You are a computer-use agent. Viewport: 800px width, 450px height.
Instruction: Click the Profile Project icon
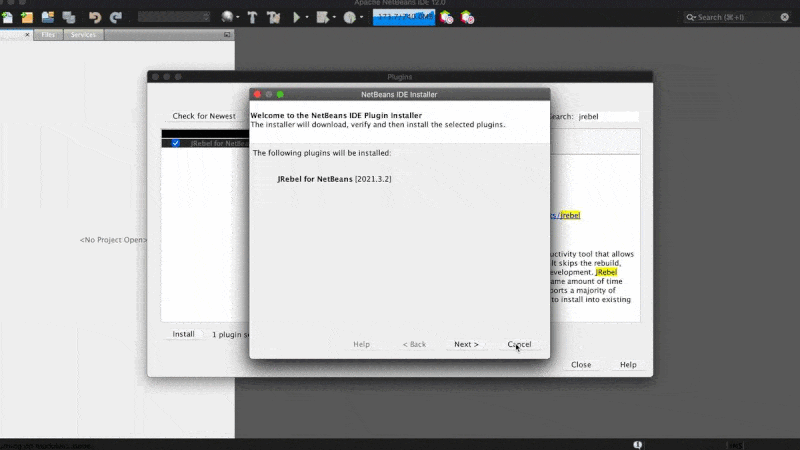point(349,17)
